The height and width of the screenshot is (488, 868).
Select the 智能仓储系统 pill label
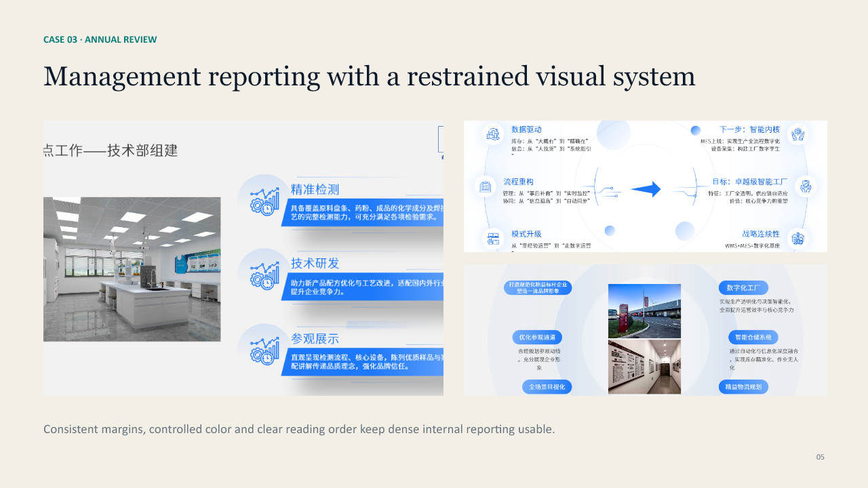753,337
